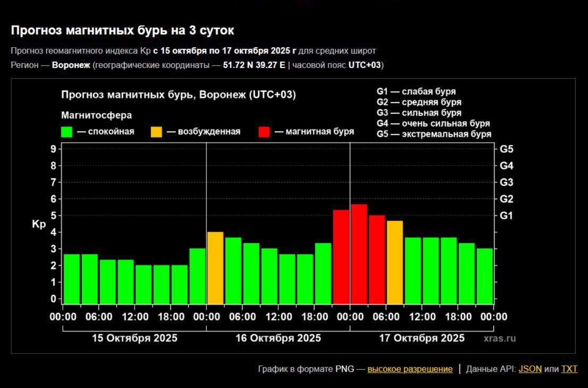Click the Kp axis label on the left
This screenshot has width=588, height=388.
(x=39, y=224)
